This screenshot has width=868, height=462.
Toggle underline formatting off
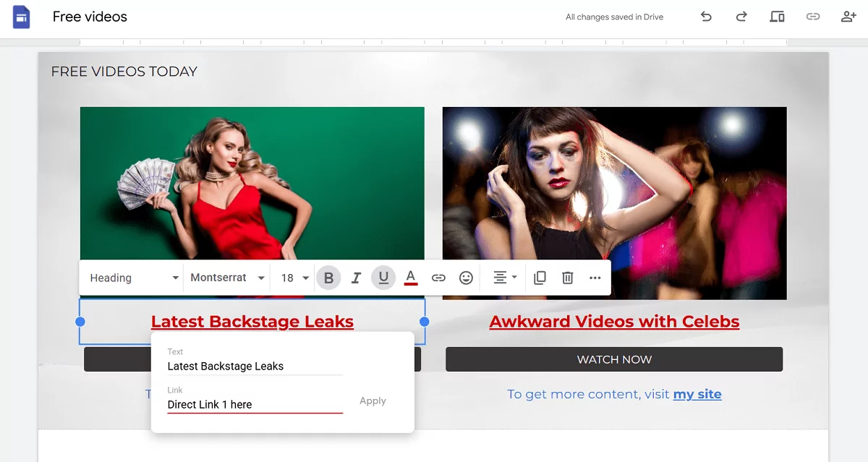[x=383, y=278]
